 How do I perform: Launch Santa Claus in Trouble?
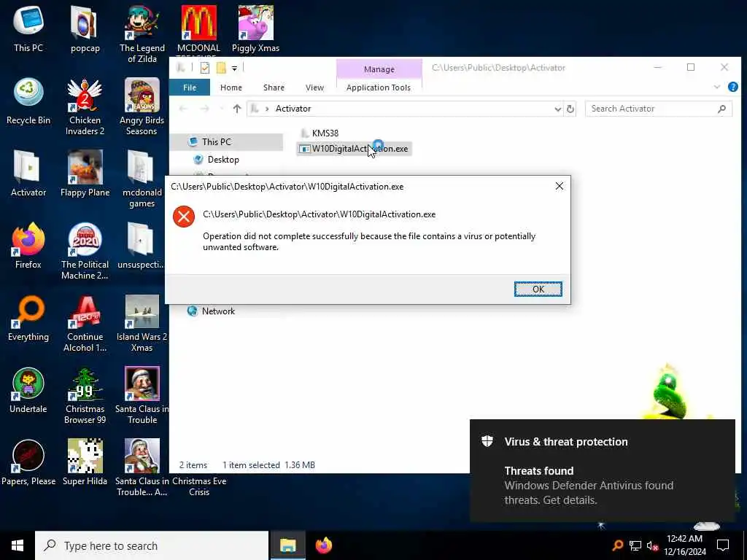pyautogui.click(x=142, y=394)
